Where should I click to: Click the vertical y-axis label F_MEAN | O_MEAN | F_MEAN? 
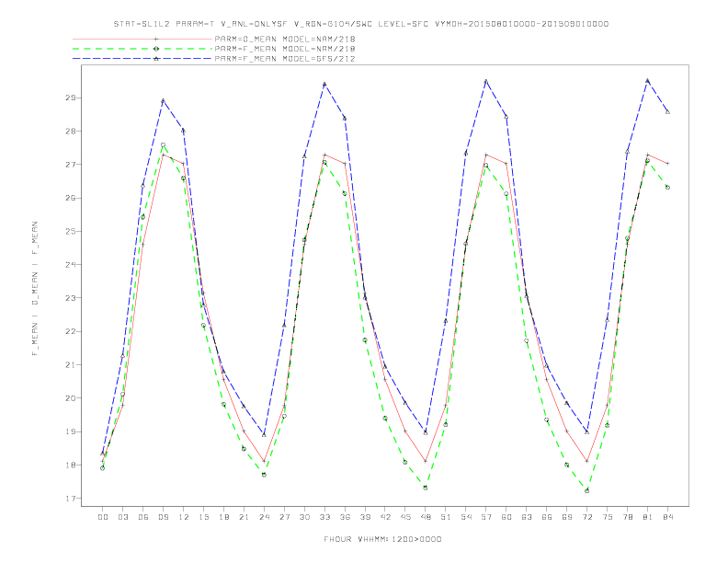click(35, 289)
